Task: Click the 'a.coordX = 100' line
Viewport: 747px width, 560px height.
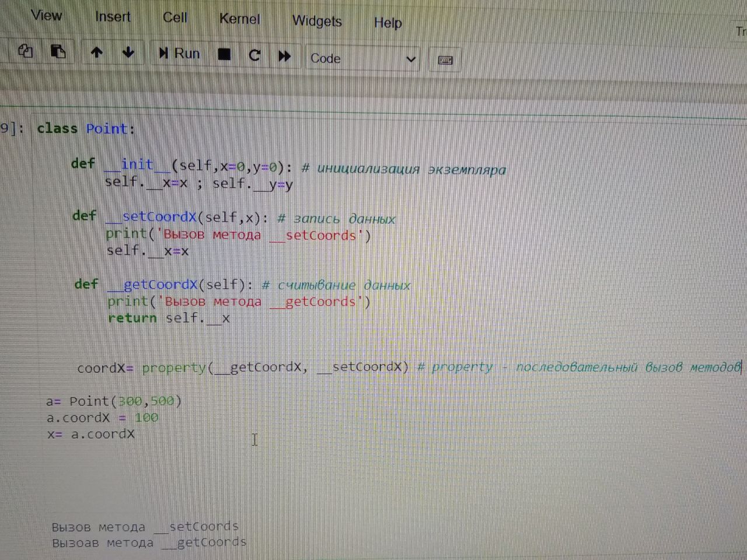Action: [x=102, y=418]
